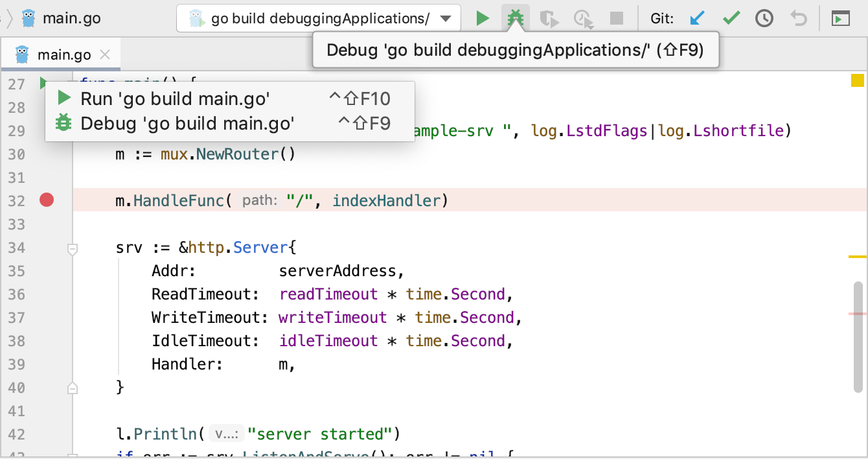Open run configuration dropdown
Screen dimensions: 868x459
click(319, 18)
